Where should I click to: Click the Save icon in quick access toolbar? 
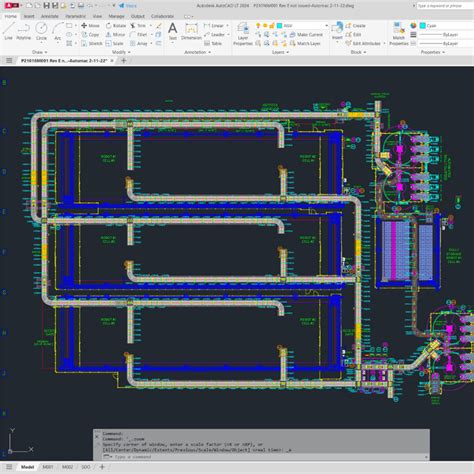click(x=47, y=6)
